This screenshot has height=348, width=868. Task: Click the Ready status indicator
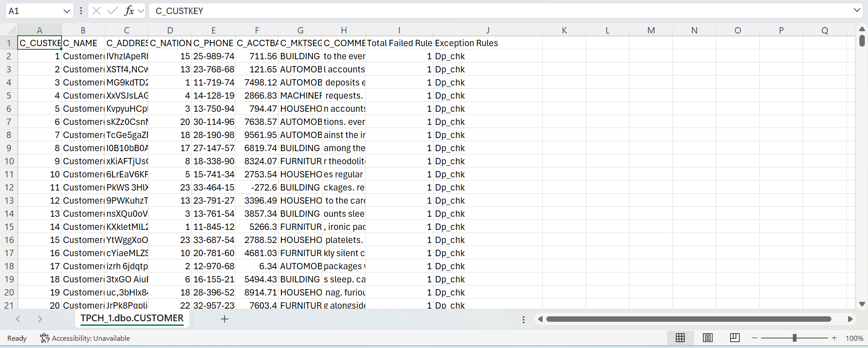click(x=17, y=338)
